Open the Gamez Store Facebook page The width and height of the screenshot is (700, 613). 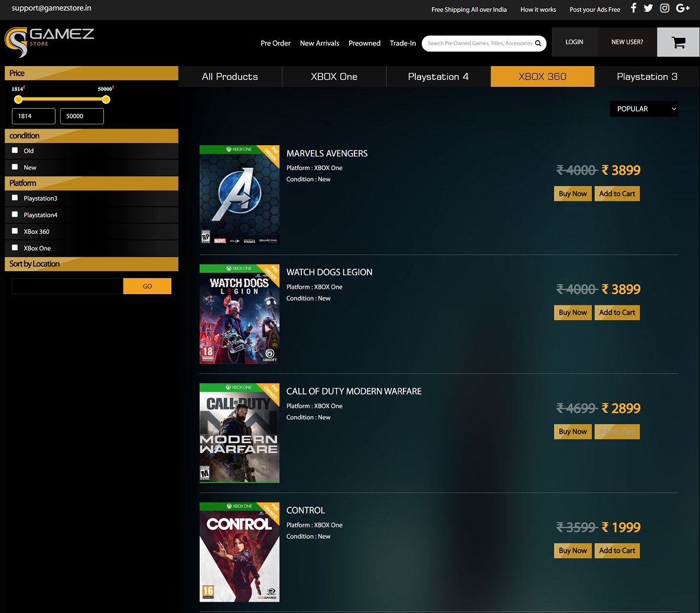click(633, 8)
